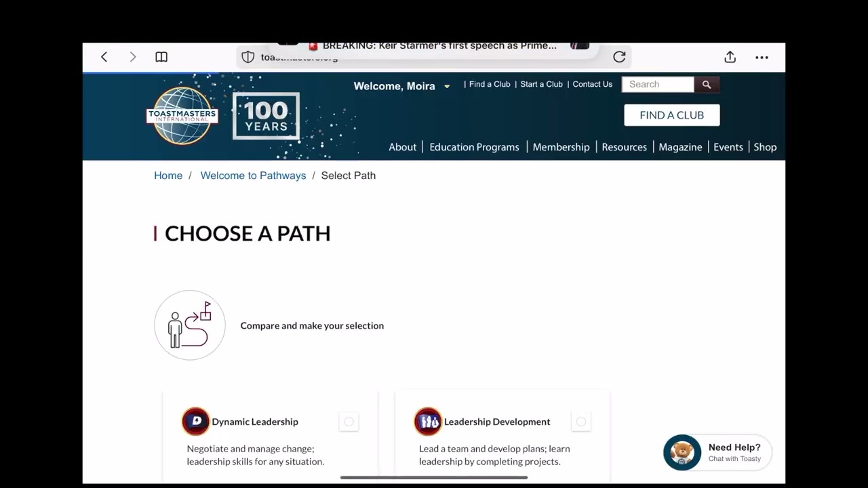Focus the Search input field
The image size is (868, 488).
[658, 84]
